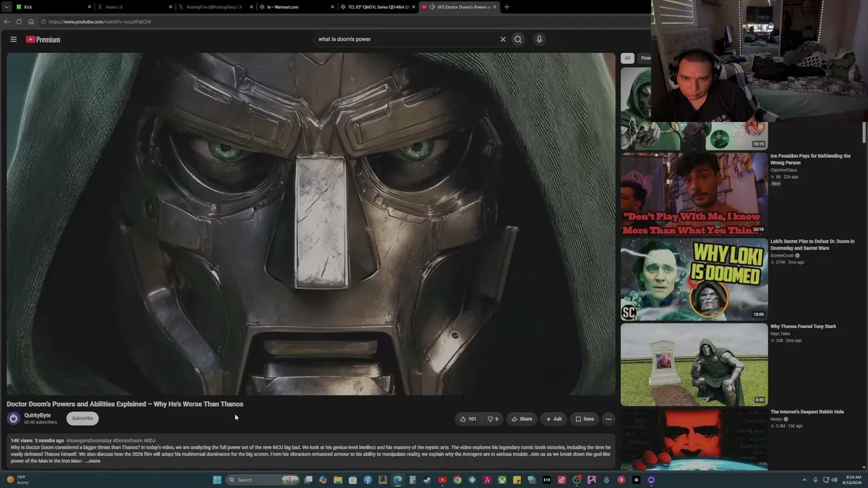Image resolution: width=868 pixels, height=488 pixels.
Task: Click the Ask button
Action: (554, 419)
